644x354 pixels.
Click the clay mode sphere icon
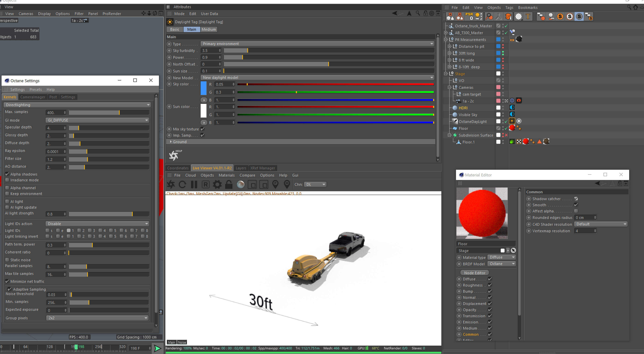(241, 184)
